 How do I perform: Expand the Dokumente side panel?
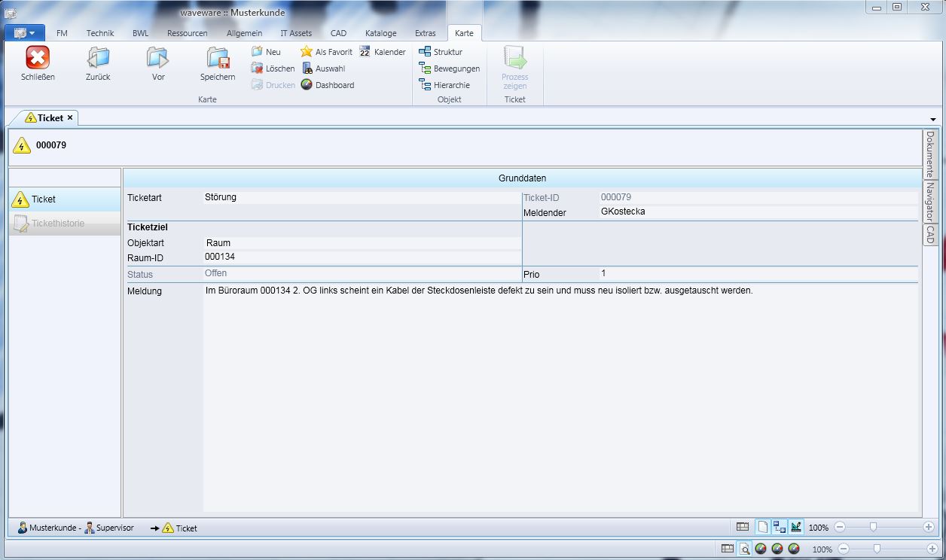(x=931, y=154)
